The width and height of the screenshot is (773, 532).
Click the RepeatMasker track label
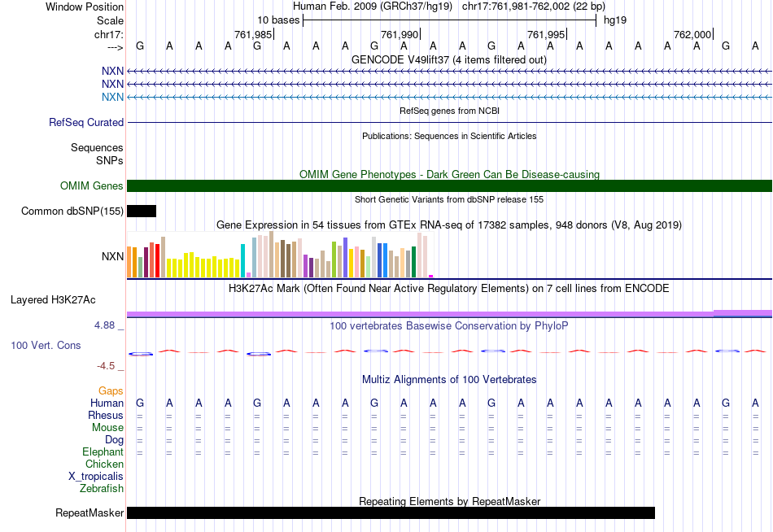[90, 513]
